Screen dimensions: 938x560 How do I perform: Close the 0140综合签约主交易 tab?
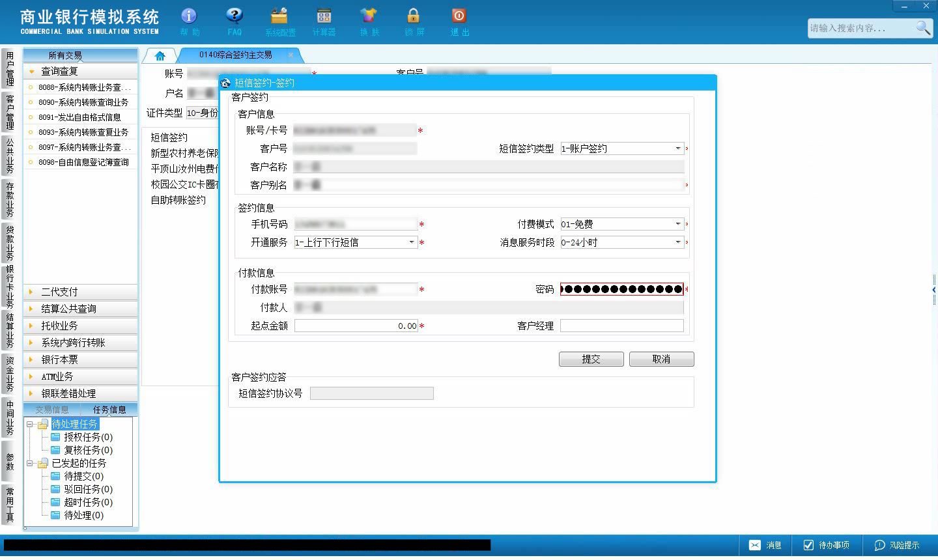point(292,55)
